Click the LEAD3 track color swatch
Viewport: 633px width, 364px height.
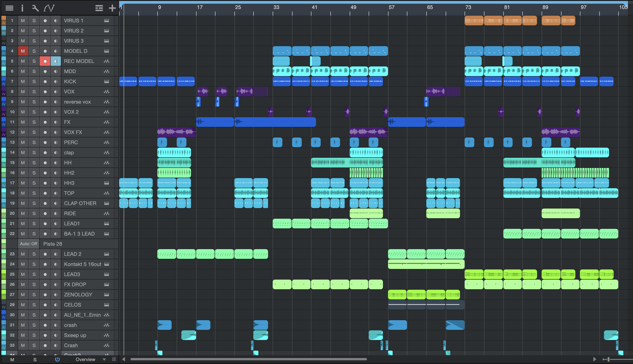point(4,272)
